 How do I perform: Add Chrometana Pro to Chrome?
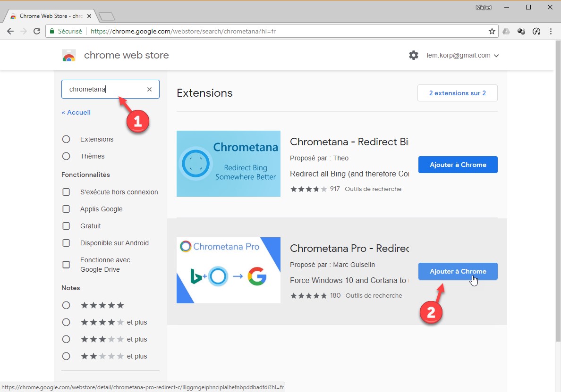click(458, 271)
